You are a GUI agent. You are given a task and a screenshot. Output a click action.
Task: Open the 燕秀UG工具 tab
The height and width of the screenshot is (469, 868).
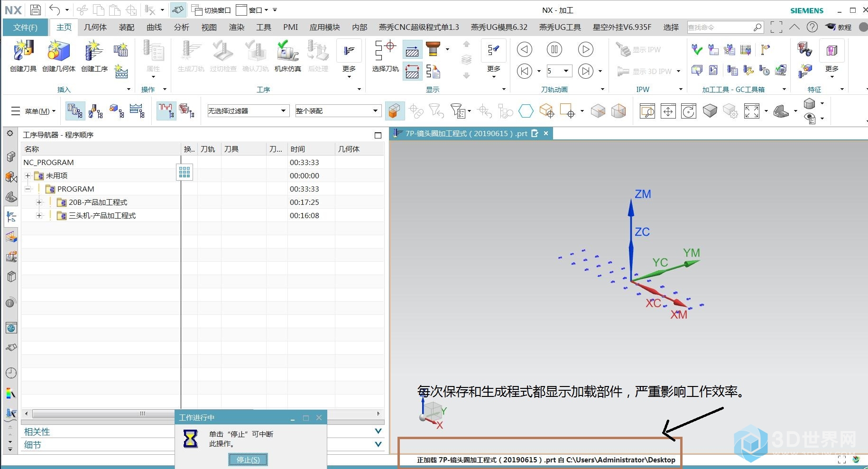click(560, 27)
